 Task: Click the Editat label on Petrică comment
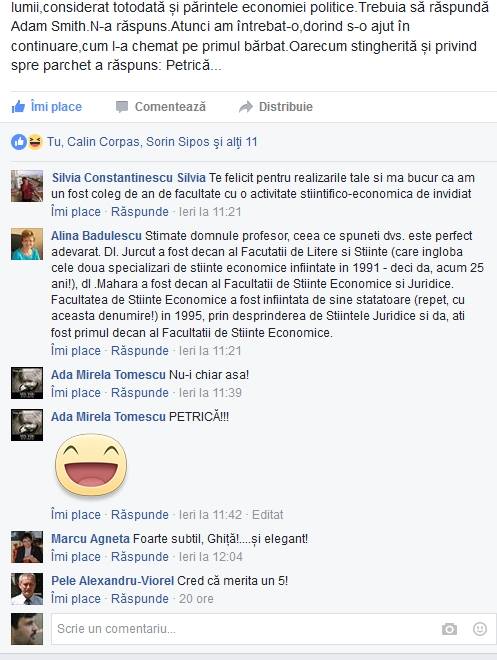pos(268,515)
